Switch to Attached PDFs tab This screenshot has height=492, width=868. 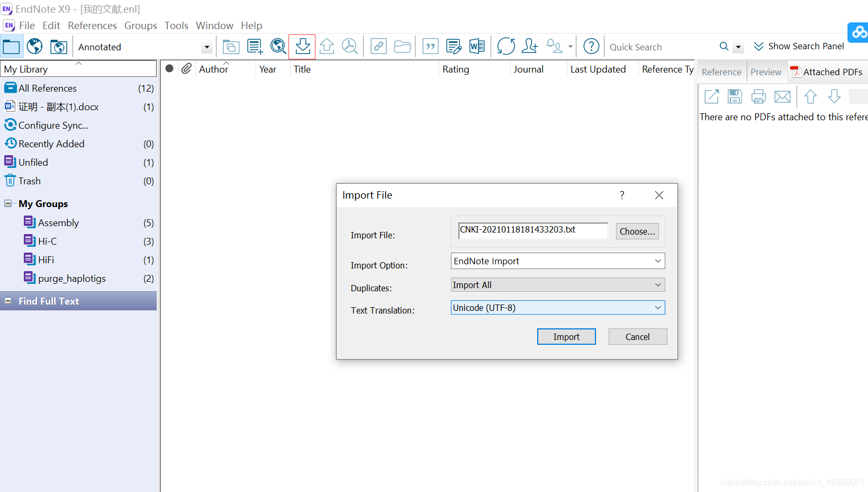tap(827, 72)
